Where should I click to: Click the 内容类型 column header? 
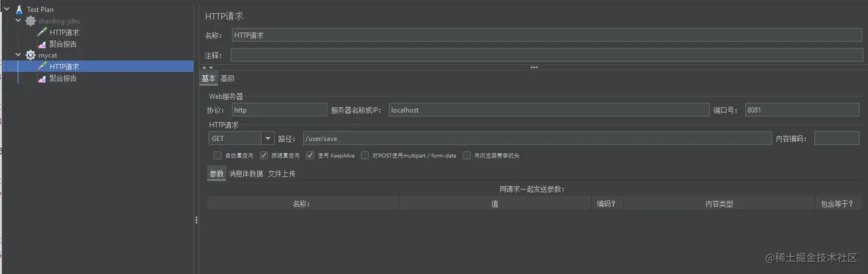click(x=719, y=203)
